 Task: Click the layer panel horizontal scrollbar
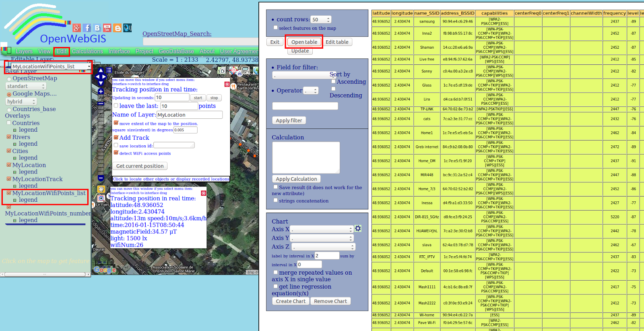tap(45, 274)
